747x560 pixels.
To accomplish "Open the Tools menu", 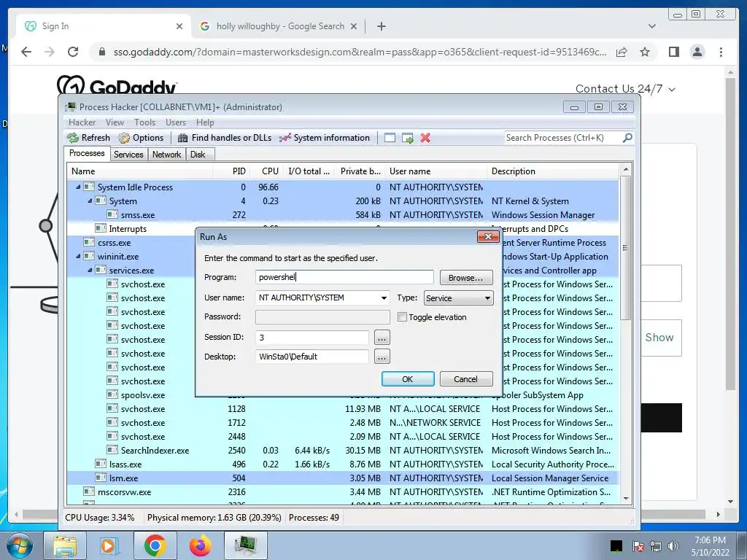I will pyautogui.click(x=145, y=122).
